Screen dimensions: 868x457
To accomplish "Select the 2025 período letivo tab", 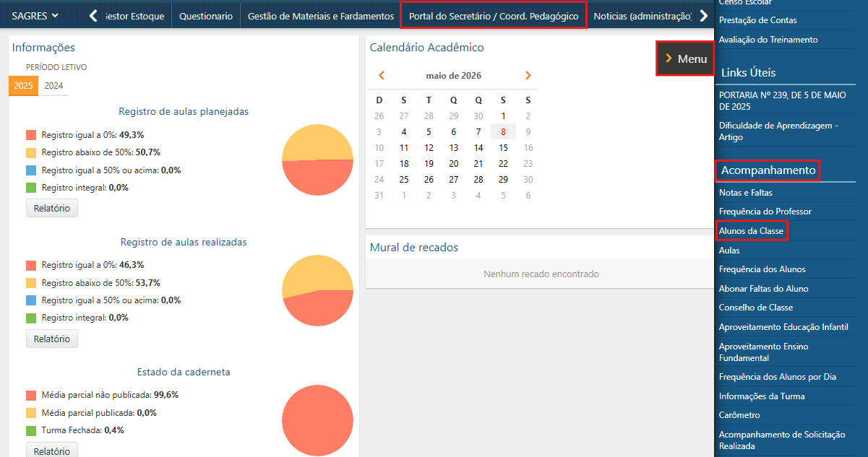I will pyautogui.click(x=23, y=86).
